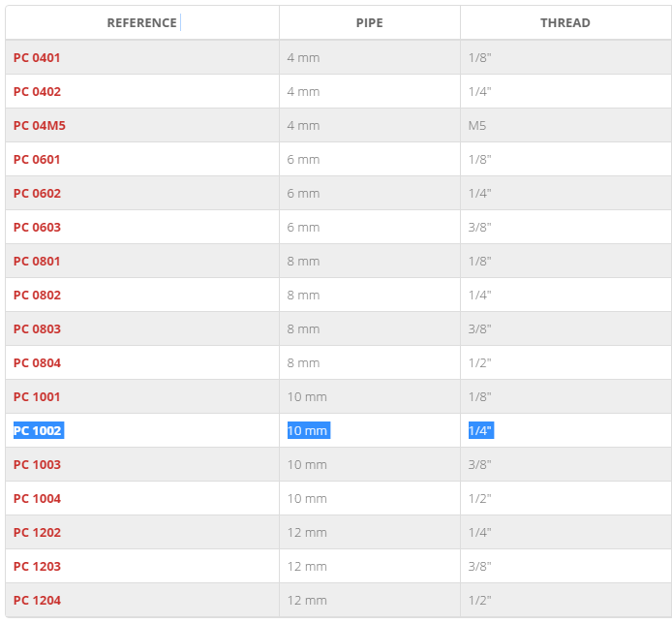Select reference PC 0801
The height and width of the screenshot is (624, 672).
37,261
